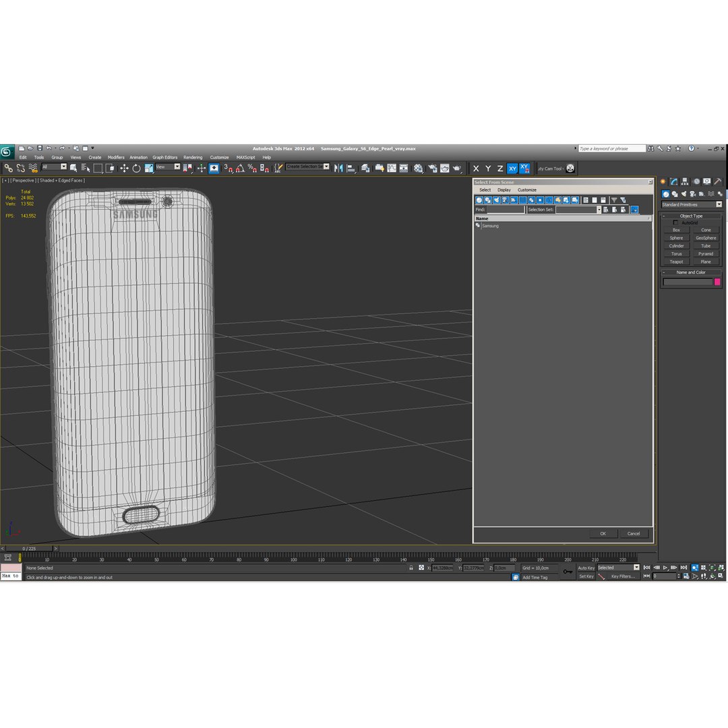Viewport: 728px width, 728px height.
Task: Enable the AutoGrid checkbox
Action: pos(675,222)
